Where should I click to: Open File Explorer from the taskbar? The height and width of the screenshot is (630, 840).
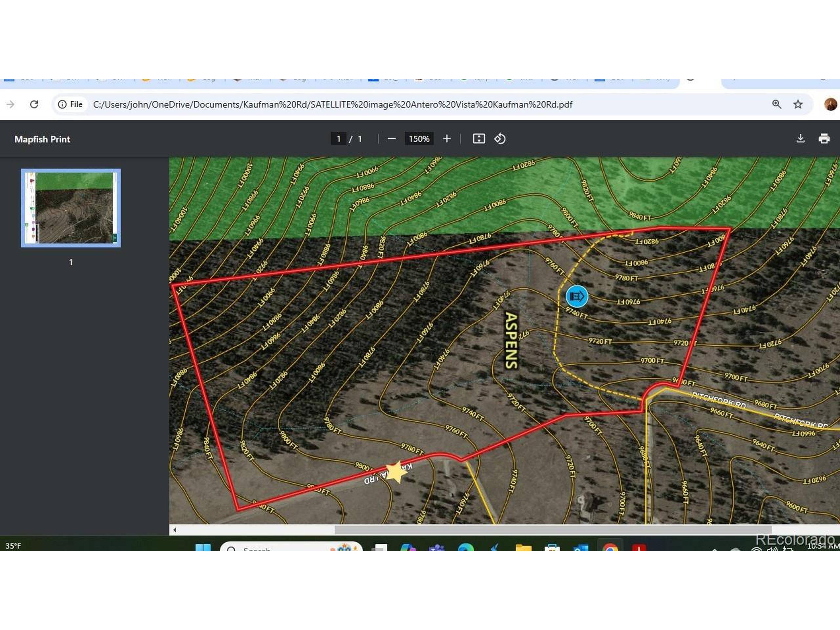click(x=523, y=548)
